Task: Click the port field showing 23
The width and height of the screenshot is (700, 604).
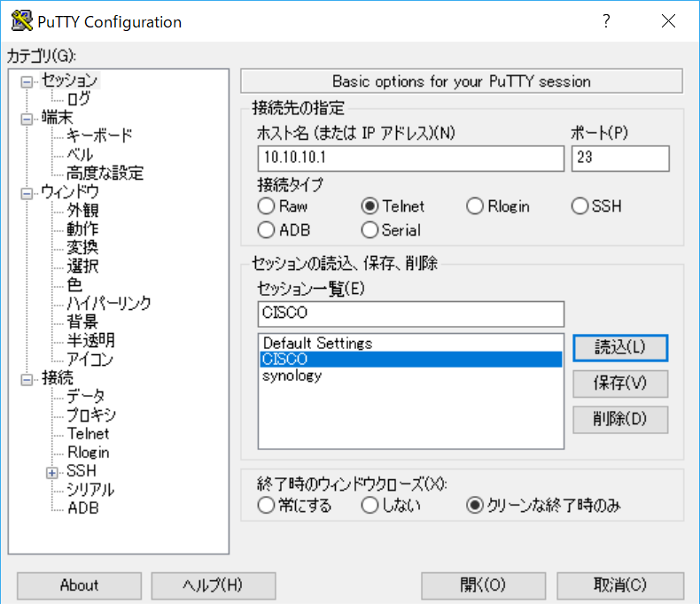Action: click(620, 158)
